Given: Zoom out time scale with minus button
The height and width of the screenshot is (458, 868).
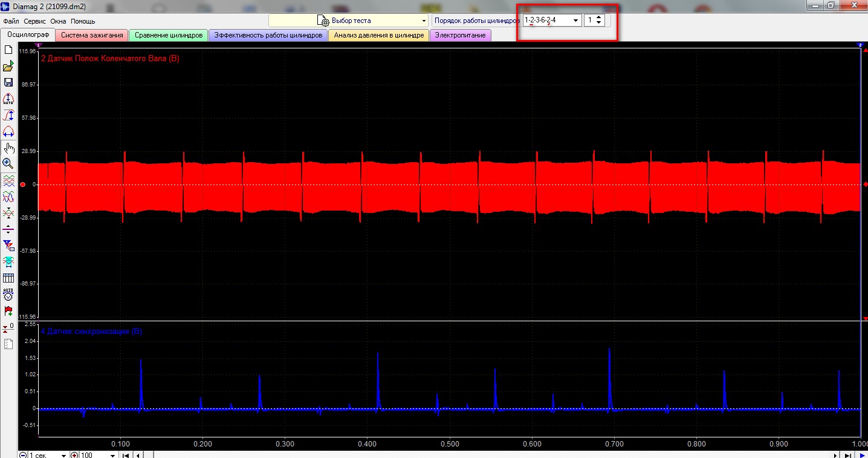Looking at the screenshot, I should tap(23, 454).
